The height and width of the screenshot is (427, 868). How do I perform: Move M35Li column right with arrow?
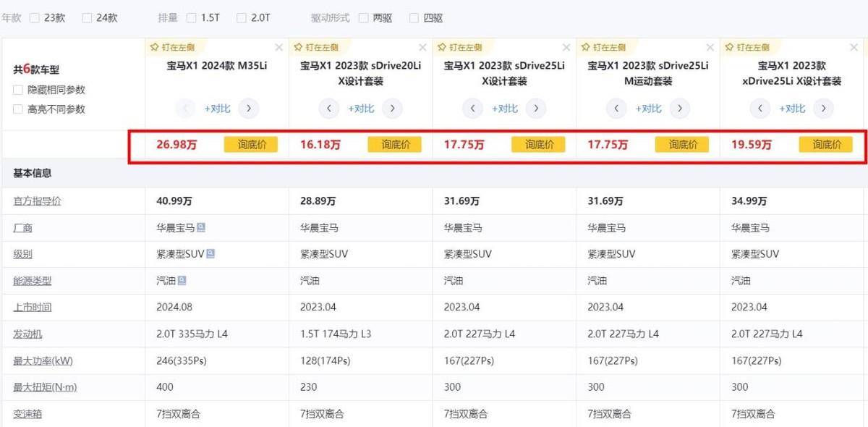click(x=249, y=109)
